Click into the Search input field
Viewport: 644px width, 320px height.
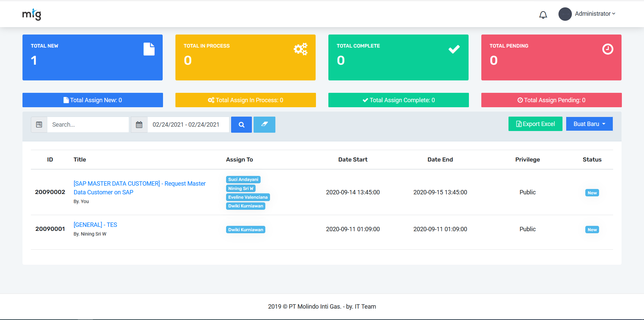[x=88, y=125]
